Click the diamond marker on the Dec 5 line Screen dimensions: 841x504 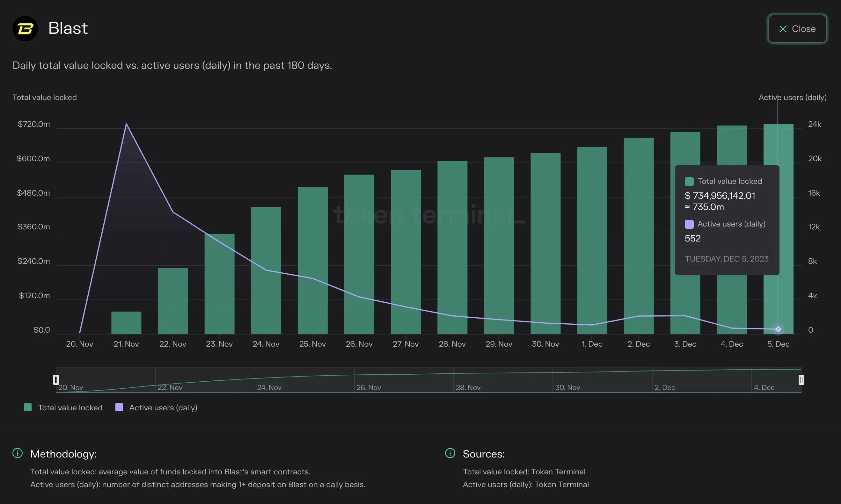(x=778, y=329)
